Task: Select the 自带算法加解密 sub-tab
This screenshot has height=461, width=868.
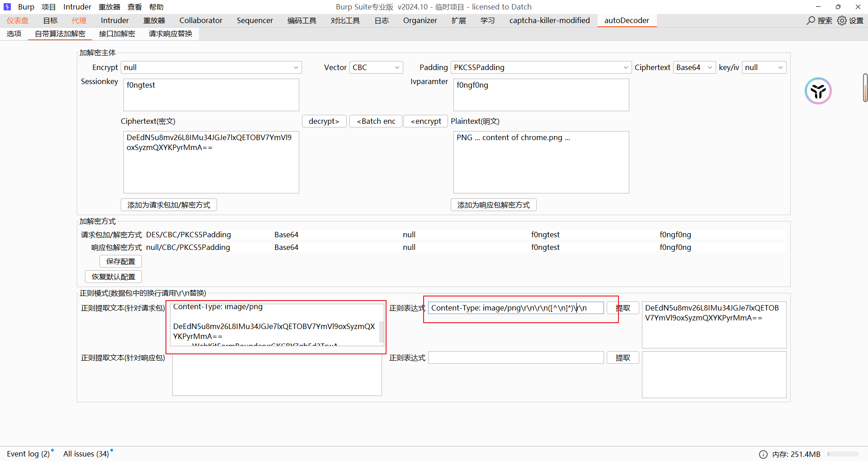Action: click(x=60, y=34)
